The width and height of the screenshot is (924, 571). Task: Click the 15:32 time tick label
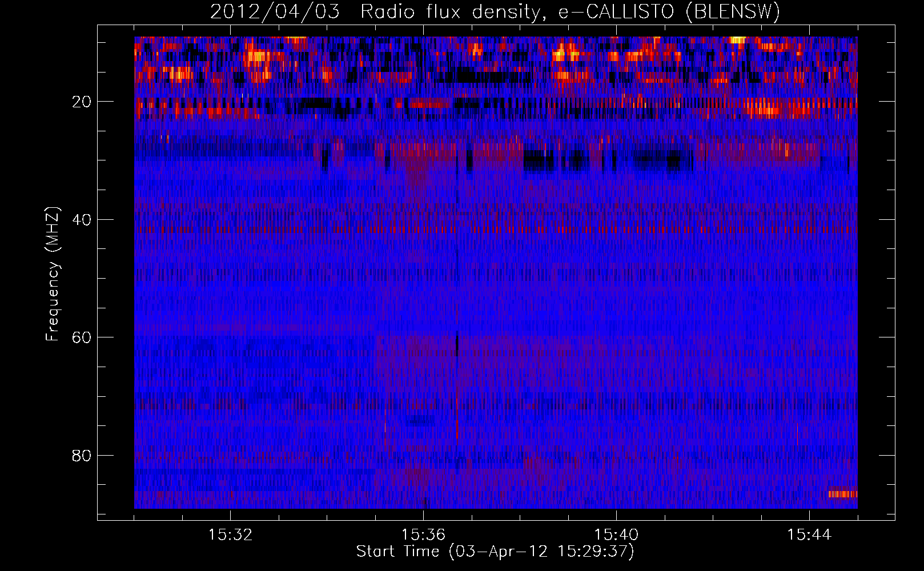230,535
